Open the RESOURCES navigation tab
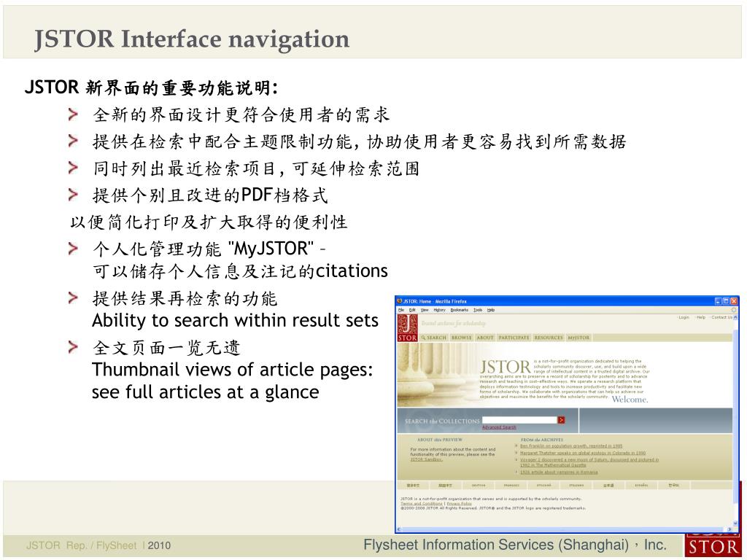 [549, 338]
